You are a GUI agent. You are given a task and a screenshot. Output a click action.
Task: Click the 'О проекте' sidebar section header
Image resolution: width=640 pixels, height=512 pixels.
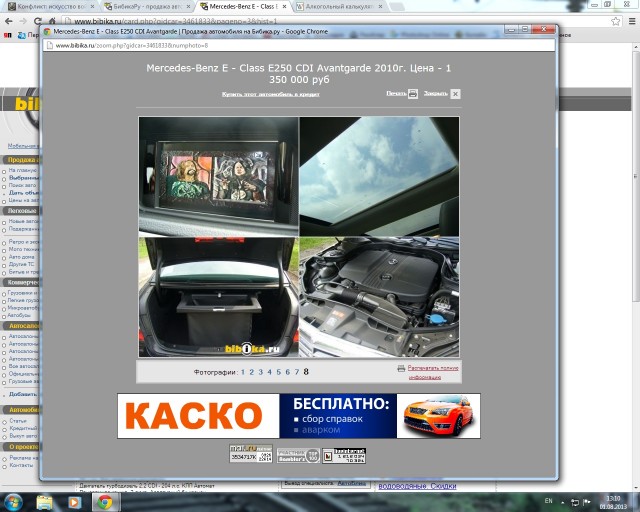[x=23, y=447]
